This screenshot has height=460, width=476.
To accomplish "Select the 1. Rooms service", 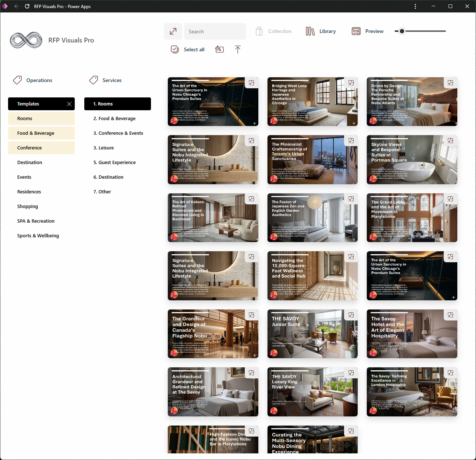I will (118, 104).
